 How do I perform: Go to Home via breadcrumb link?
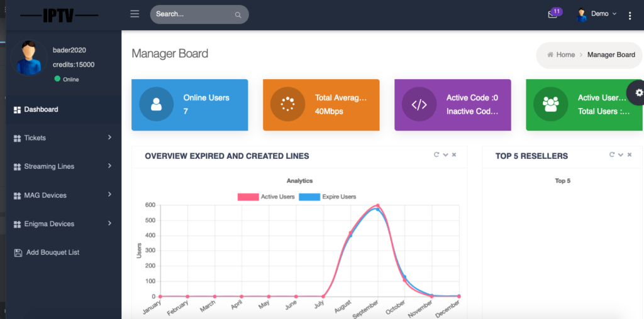tap(565, 55)
